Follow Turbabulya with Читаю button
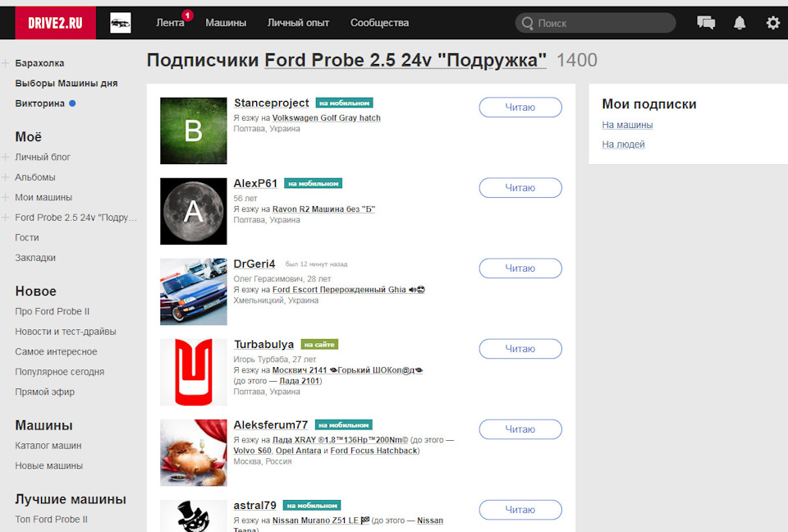The height and width of the screenshot is (532, 788). [x=520, y=348]
